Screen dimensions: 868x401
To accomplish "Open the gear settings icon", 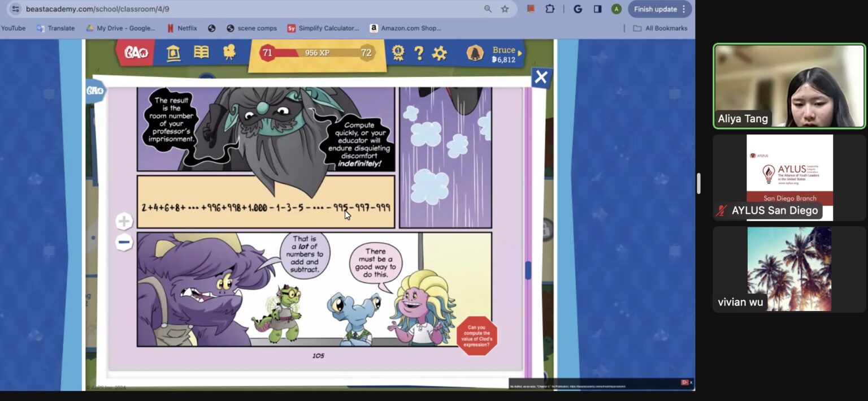I will [439, 53].
